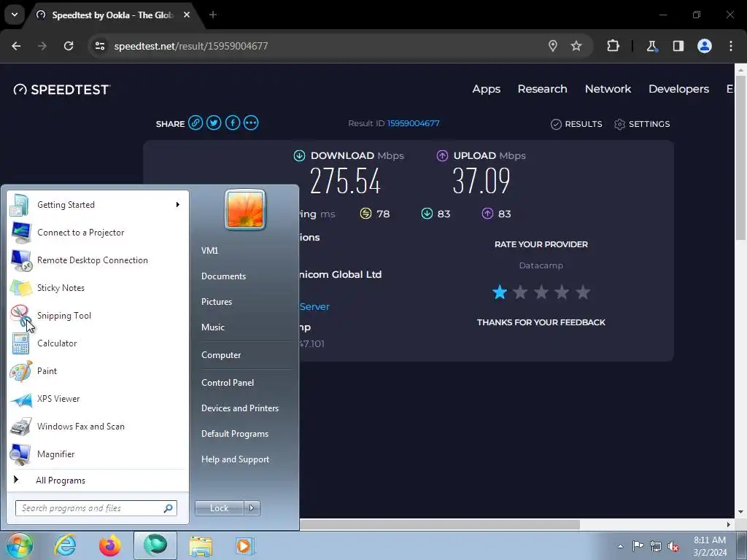Open Getting Started from Start menu

coord(98,205)
